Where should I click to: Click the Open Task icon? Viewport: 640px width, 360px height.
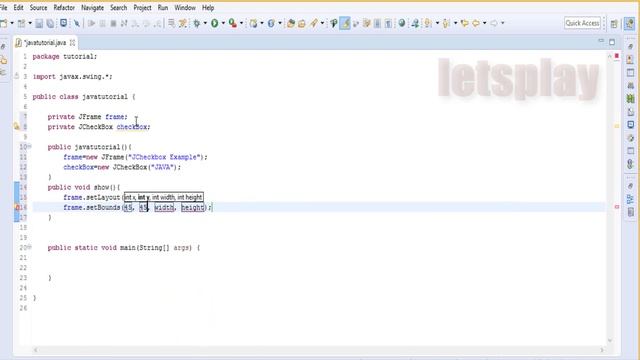[302, 23]
